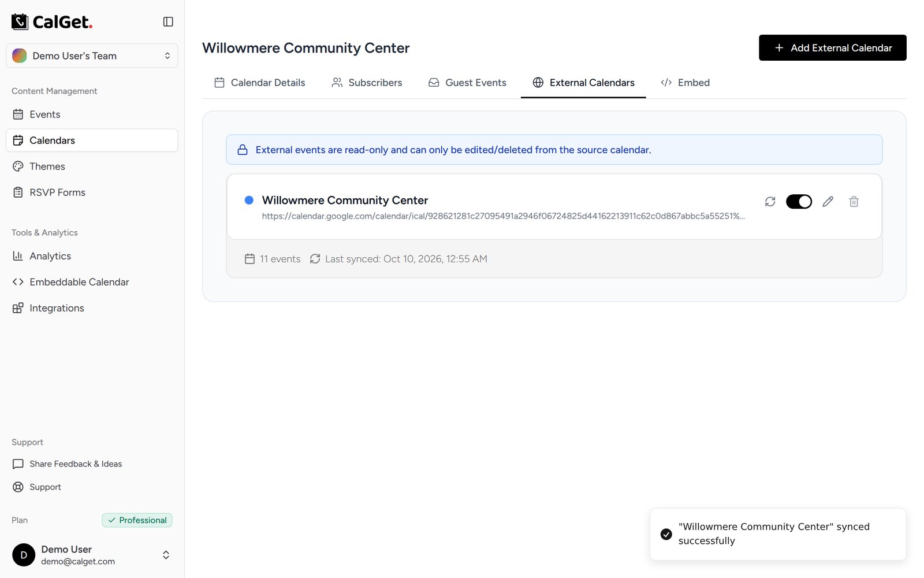Screen dimensions: 924x578
Task: Collapse the sidebar with the panel icon
Action: 168,21
